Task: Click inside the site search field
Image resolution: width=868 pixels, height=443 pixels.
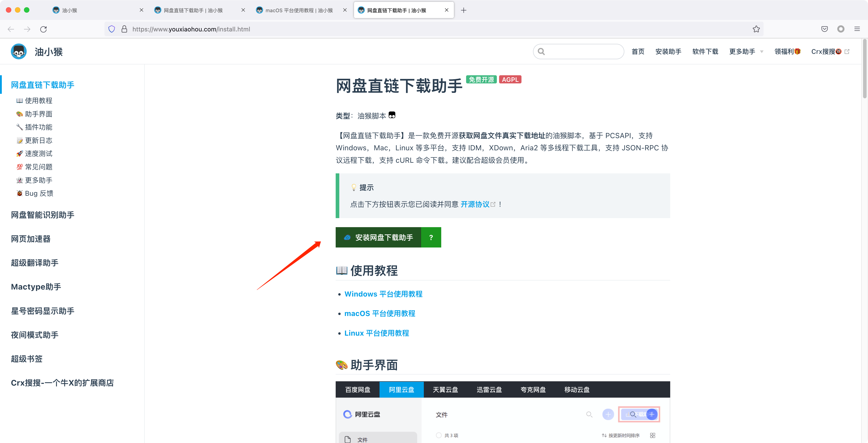Action: [579, 52]
